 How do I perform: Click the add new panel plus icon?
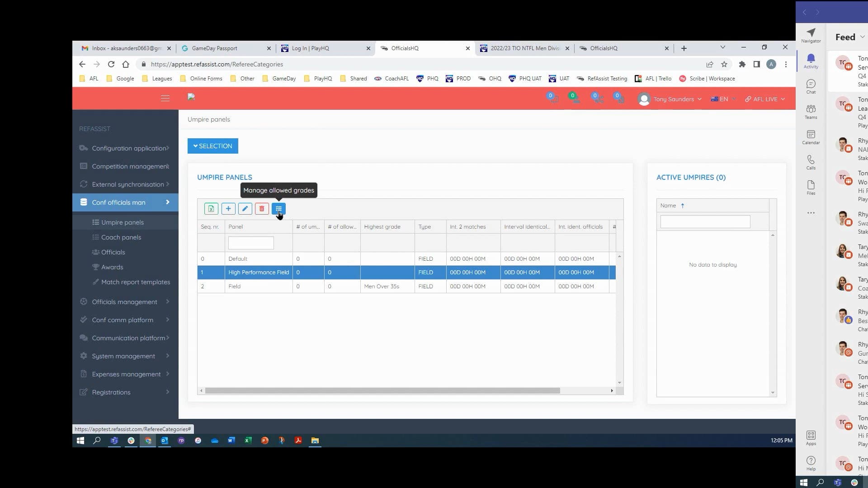pyautogui.click(x=228, y=209)
